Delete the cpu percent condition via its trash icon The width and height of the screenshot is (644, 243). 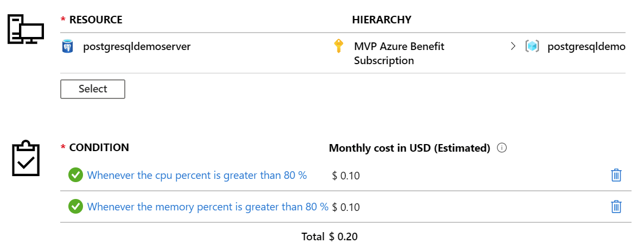point(616,175)
